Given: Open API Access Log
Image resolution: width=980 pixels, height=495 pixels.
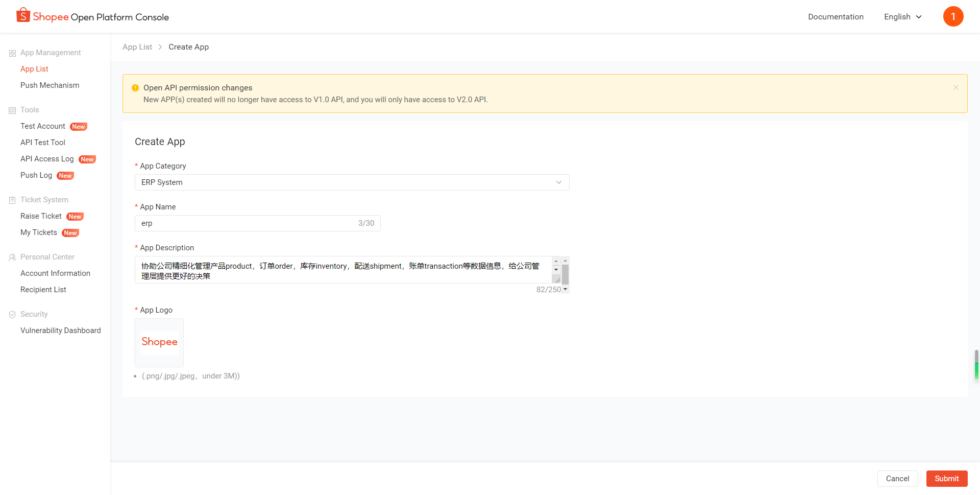Looking at the screenshot, I should click(47, 159).
